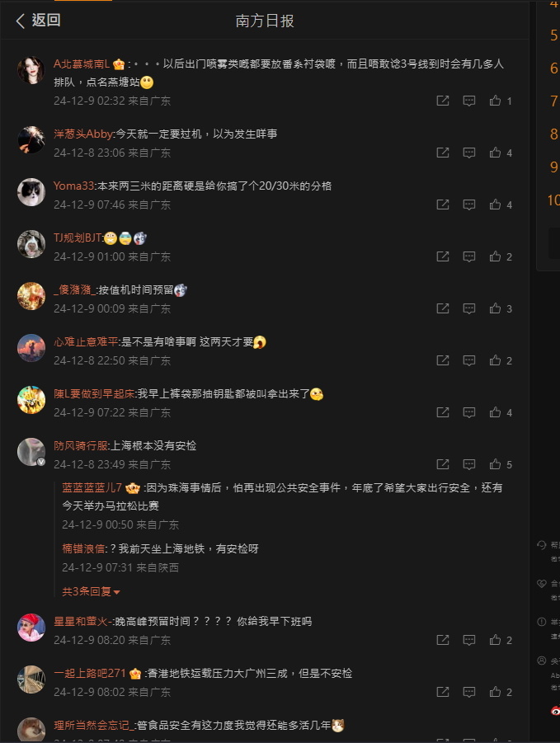
Task: Click username Yoma33
Action: coord(74,186)
